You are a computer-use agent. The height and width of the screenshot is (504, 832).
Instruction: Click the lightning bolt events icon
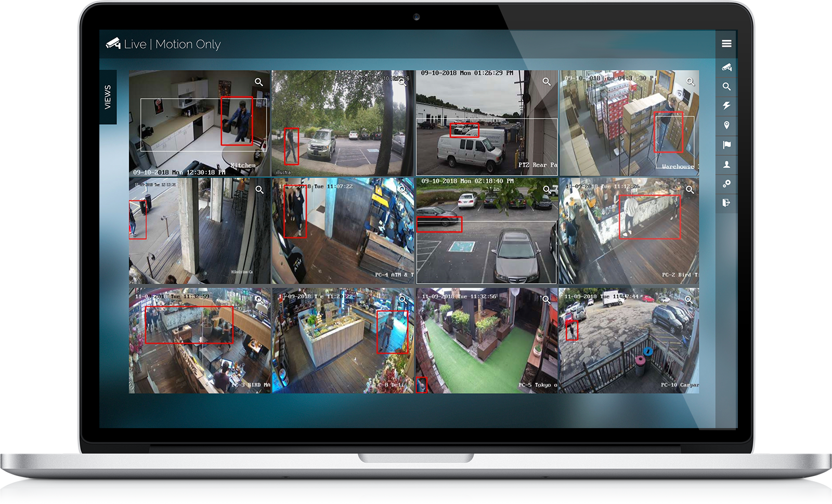pyautogui.click(x=727, y=106)
